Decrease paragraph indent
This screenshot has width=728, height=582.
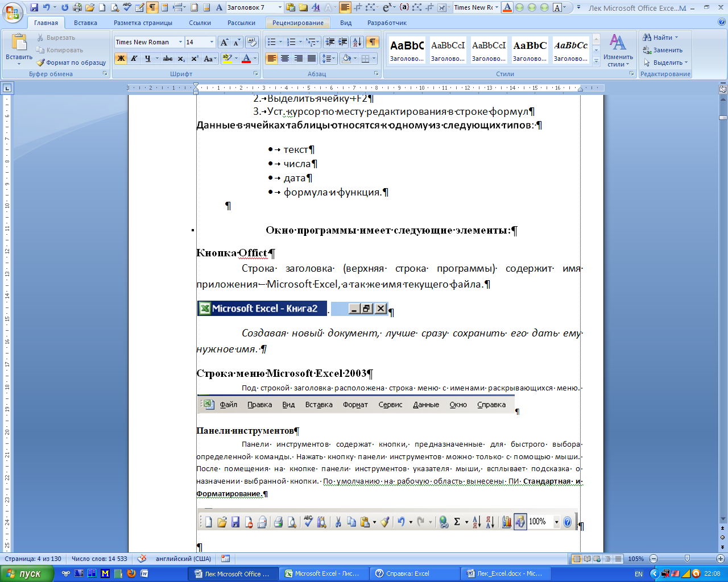tap(330, 42)
